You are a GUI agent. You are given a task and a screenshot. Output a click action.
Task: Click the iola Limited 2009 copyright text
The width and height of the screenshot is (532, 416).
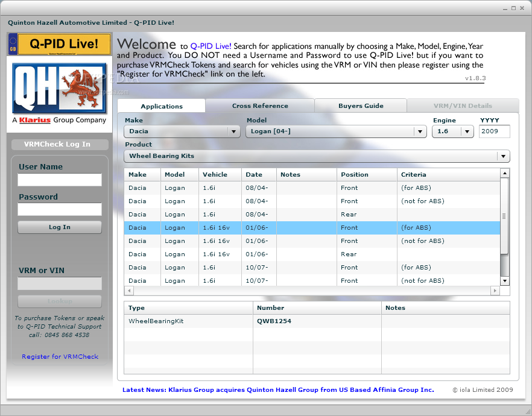[483, 390]
